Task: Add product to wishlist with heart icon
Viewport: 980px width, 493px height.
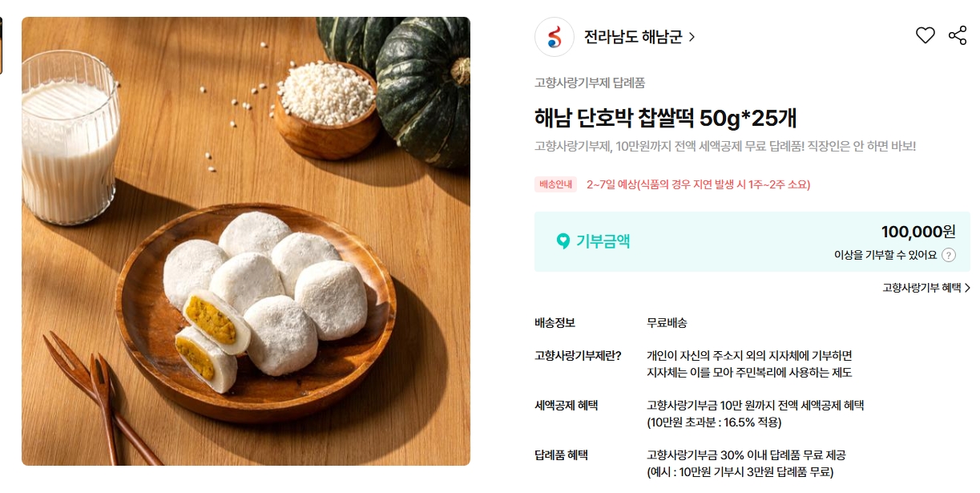Action: point(926,36)
